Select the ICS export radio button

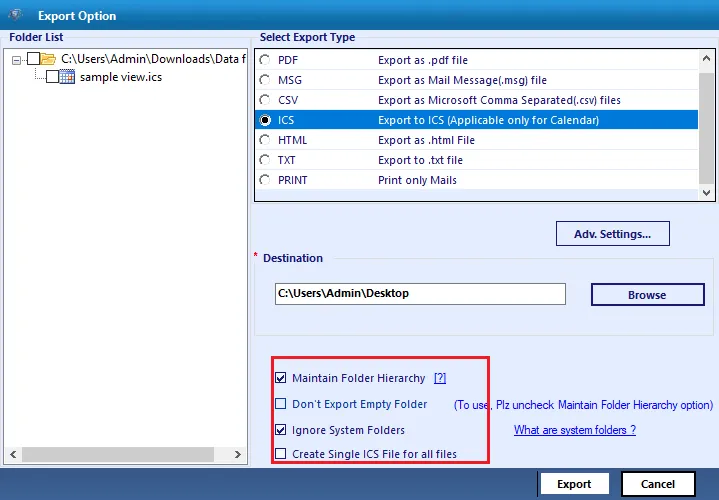click(x=265, y=120)
